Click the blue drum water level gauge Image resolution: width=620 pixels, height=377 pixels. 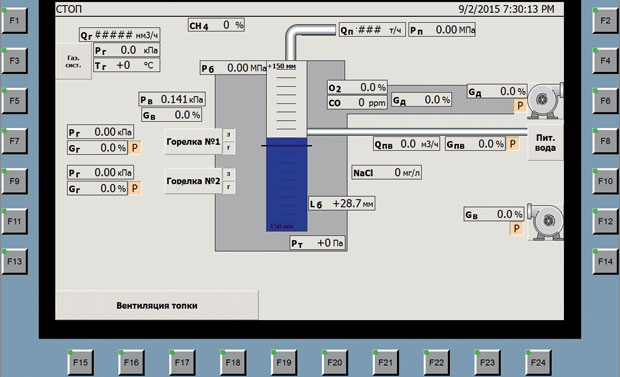[x=287, y=184]
